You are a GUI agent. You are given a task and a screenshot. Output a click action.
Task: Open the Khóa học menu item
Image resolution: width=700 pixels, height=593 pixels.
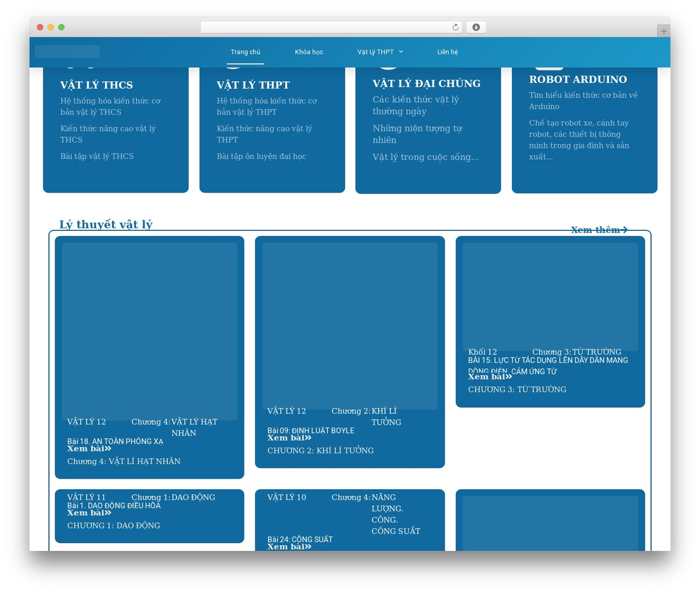click(309, 52)
